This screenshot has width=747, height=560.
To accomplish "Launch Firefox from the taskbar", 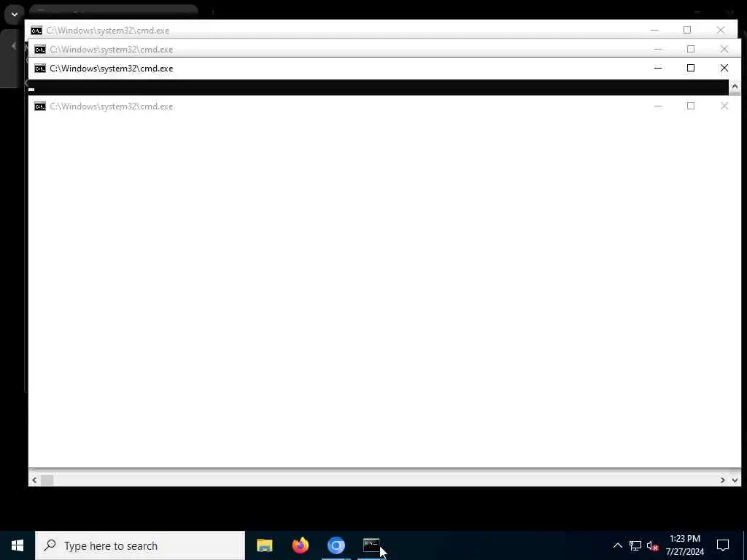I will tap(300, 545).
